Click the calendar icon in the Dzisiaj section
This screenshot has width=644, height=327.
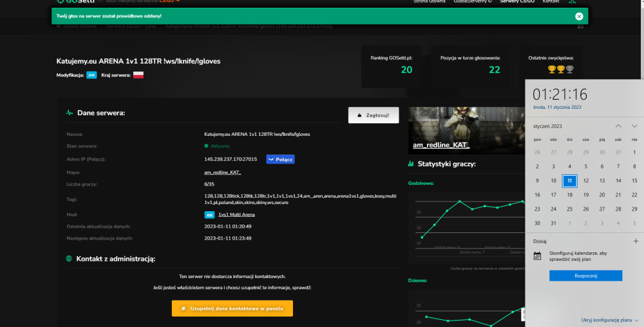point(537,256)
